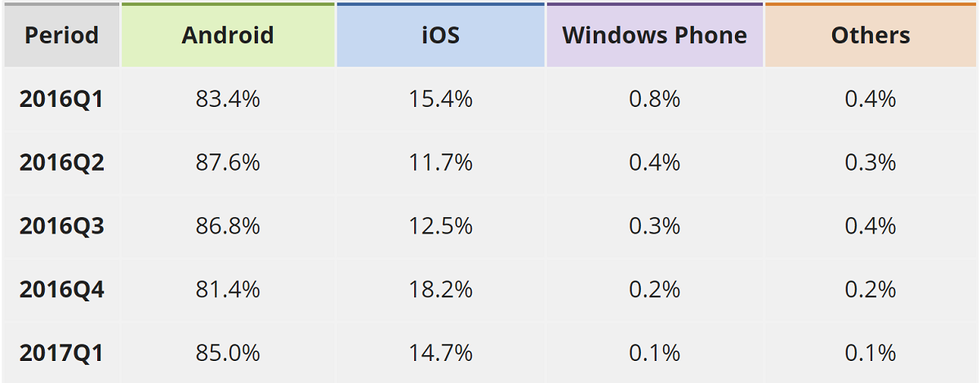Select the 81.4% Android cell
This screenshot has width=980, height=383.
228,290
